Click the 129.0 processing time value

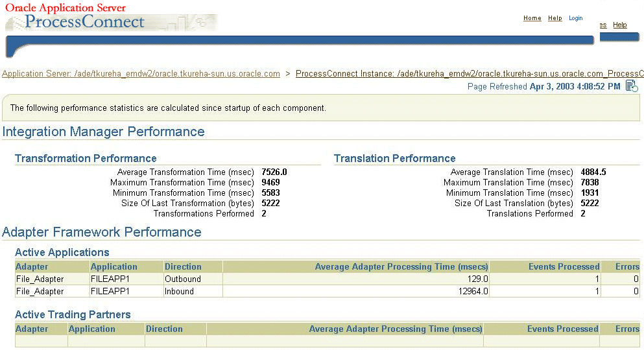(478, 279)
